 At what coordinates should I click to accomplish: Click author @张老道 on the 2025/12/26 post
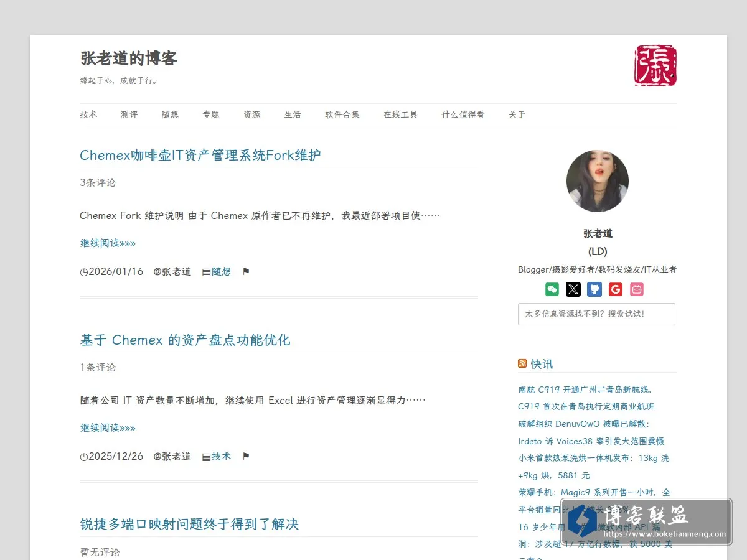[x=172, y=456]
